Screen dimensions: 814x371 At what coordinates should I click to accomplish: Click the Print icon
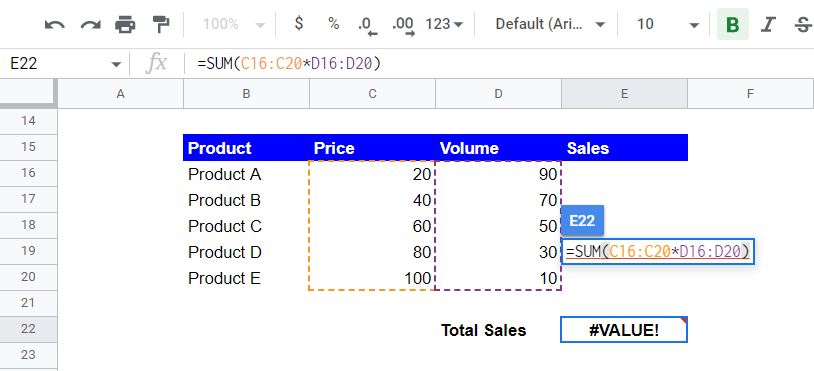click(x=125, y=24)
